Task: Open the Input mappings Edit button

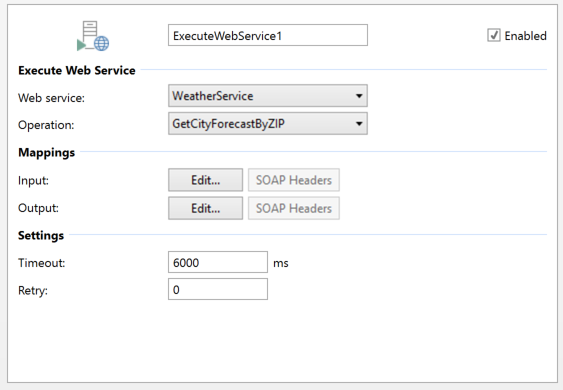Action: tap(205, 180)
